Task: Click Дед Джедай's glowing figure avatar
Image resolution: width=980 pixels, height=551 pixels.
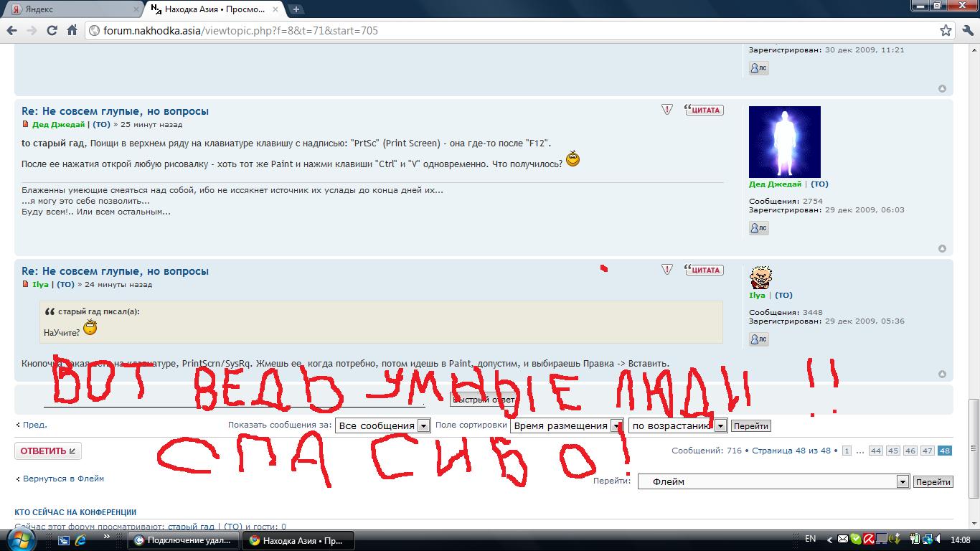Action: point(784,141)
